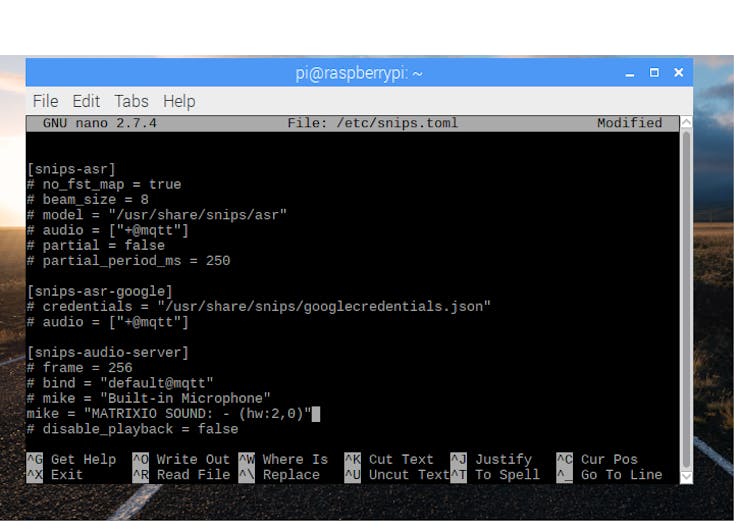This screenshot has width=740, height=529.
Task: Click the [snips-asr] section header
Action: pos(71,169)
